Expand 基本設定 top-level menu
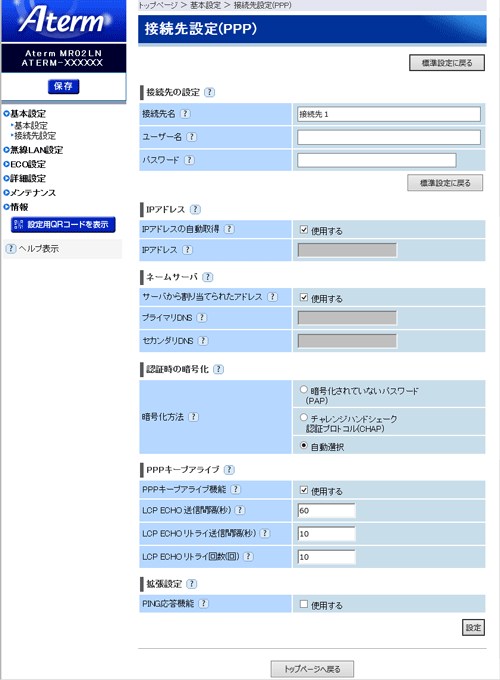The image size is (500, 680). coord(25,114)
